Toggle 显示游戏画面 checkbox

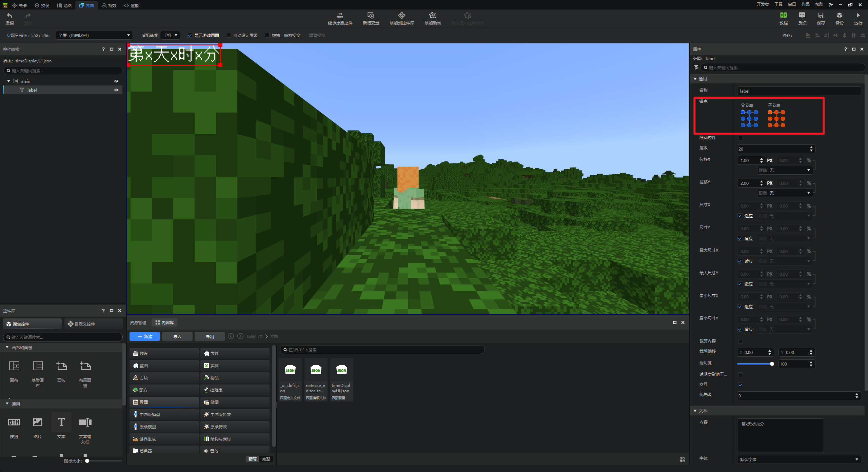[x=190, y=35]
